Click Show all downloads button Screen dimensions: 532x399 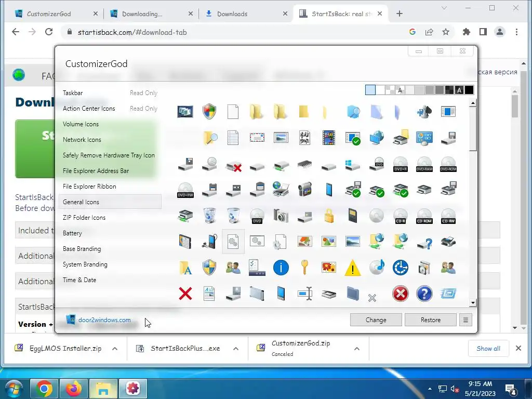tap(488, 349)
